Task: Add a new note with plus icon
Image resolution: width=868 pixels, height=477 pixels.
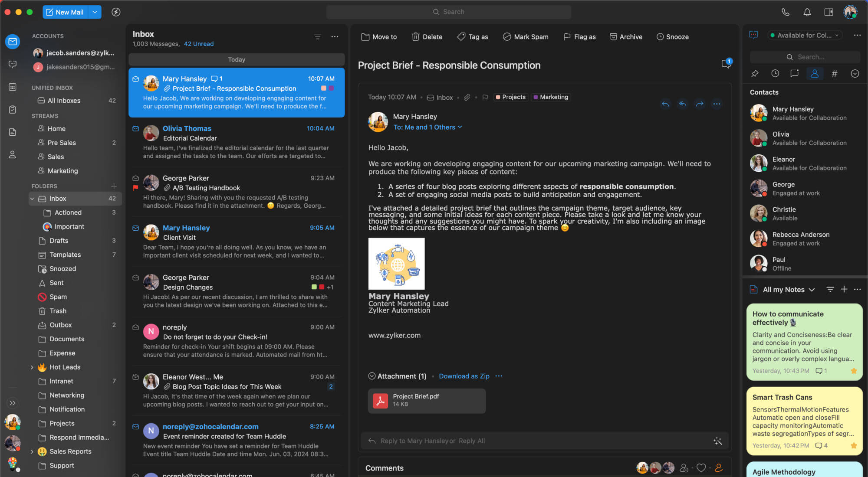Action: click(x=844, y=289)
